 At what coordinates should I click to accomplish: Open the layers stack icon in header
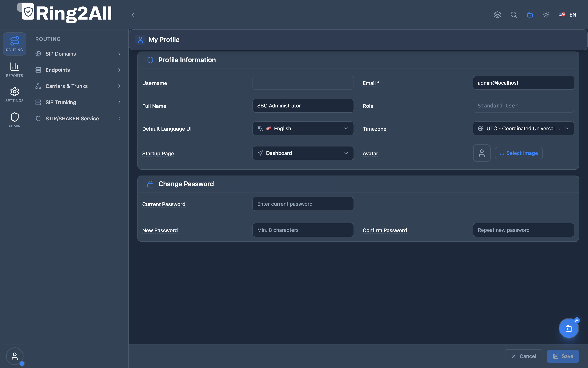[497, 15]
